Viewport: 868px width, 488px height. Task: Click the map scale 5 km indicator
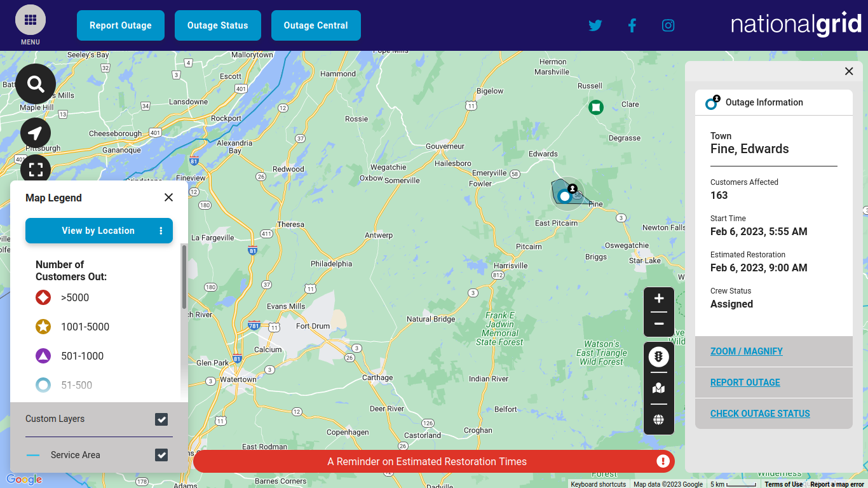click(733, 484)
